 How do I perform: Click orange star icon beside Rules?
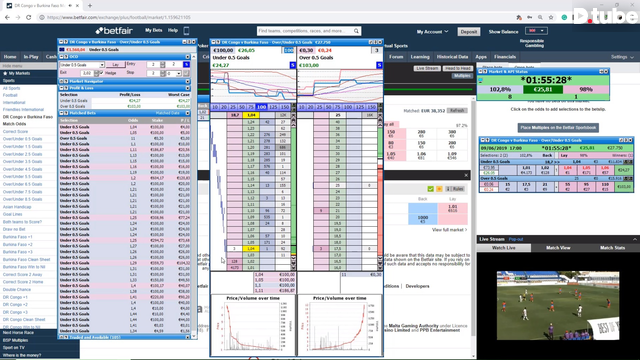(x=439, y=189)
